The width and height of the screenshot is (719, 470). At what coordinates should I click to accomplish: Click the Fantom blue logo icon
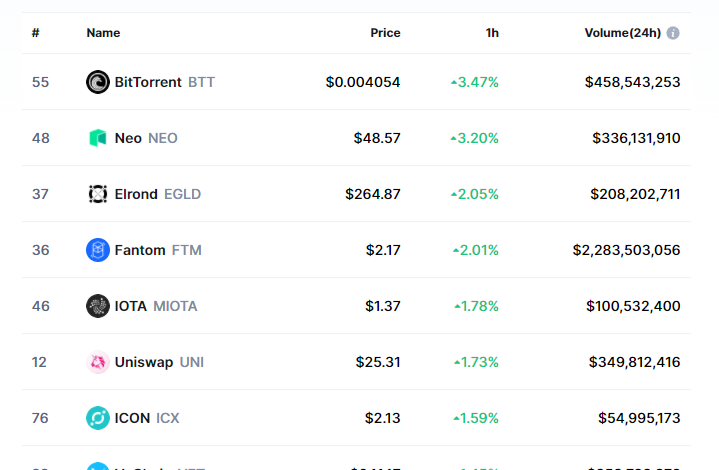[98, 250]
